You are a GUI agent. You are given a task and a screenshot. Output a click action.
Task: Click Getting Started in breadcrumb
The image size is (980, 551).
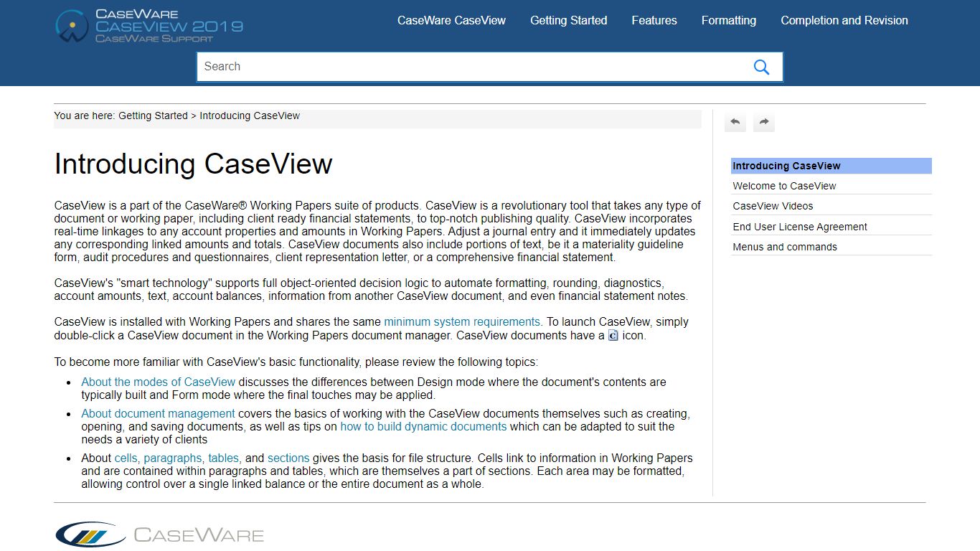pos(153,116)
